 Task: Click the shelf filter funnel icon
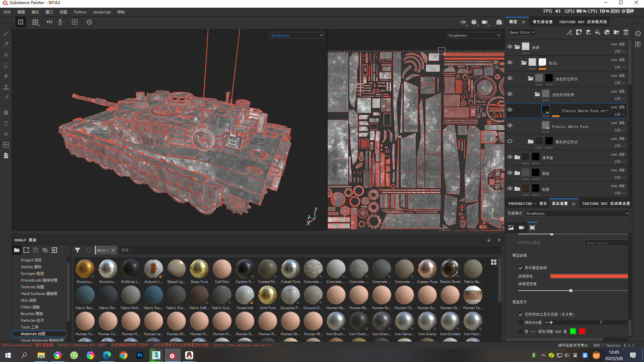point(77,250)
